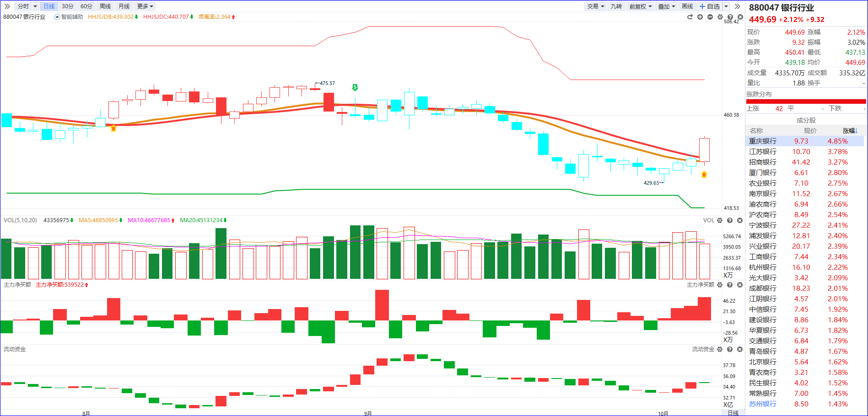This screenshot has height=416, width=868.
Task: Click the 九转 indicator button
Action: coord(616,6)
